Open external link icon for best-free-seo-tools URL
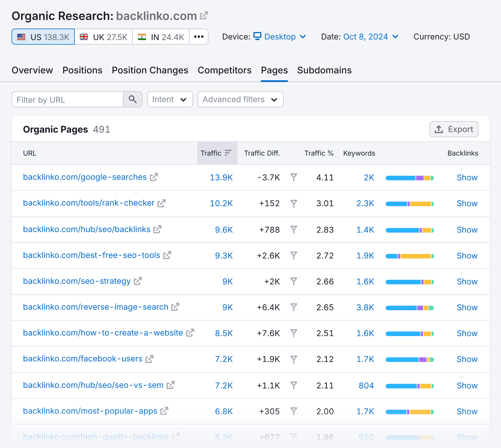 167,255
